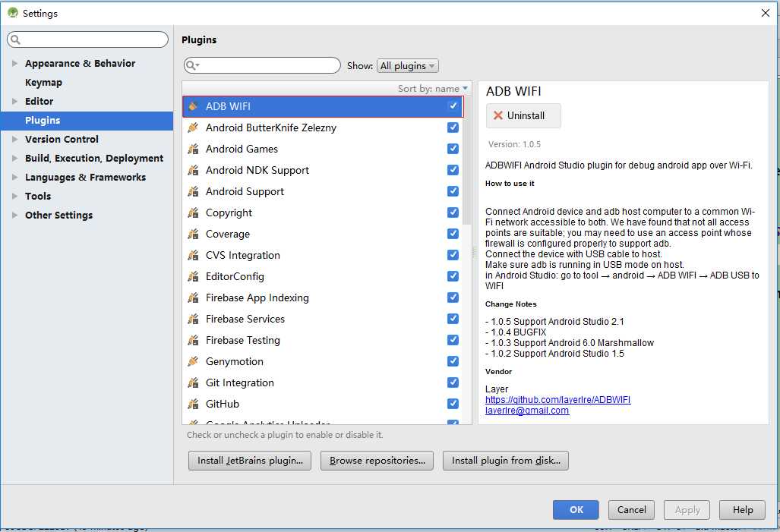This screenshot has width=780, height=532.
Task: Click the Firebase App Indexing plugin icon
Action: [x=193, y=297]
